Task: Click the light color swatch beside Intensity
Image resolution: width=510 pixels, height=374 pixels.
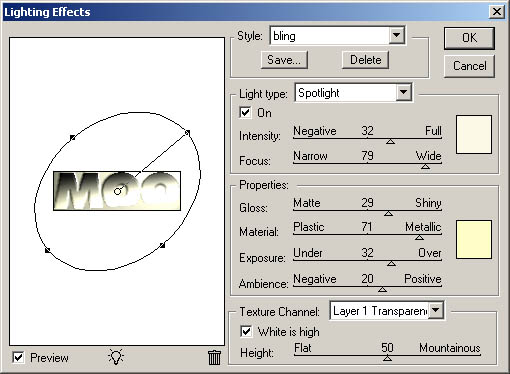Action: click(x=474, y=134)
